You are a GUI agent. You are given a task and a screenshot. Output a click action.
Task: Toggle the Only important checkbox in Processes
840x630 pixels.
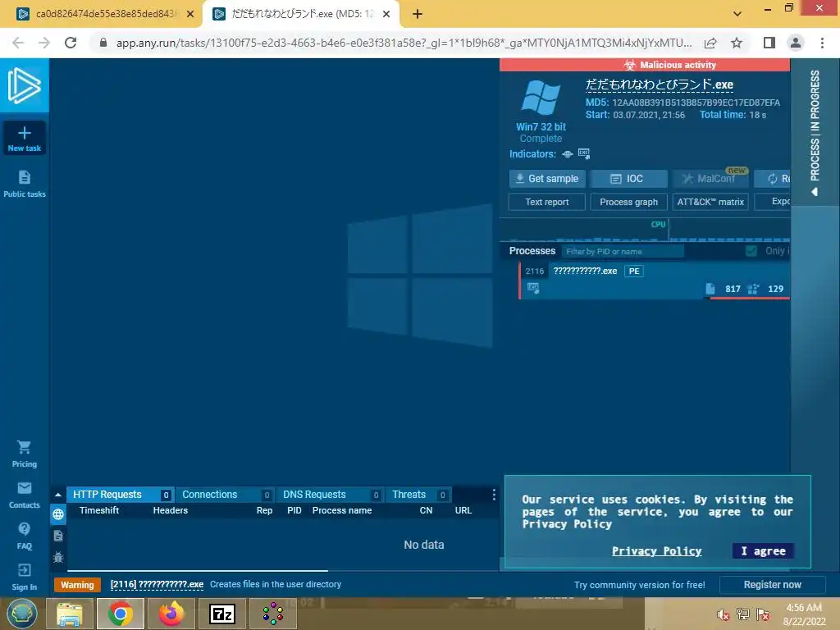[x=751, y=251]
